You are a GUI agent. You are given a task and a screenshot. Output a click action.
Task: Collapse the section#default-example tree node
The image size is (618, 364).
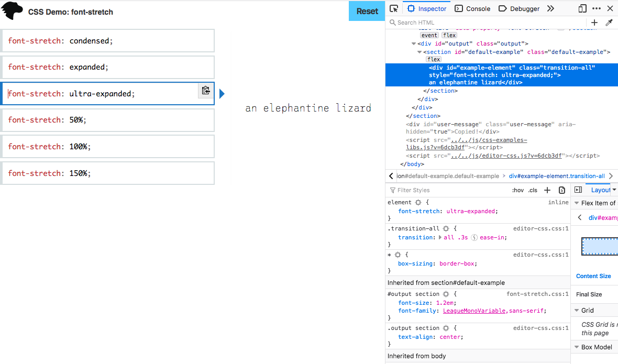coord(420,52)
